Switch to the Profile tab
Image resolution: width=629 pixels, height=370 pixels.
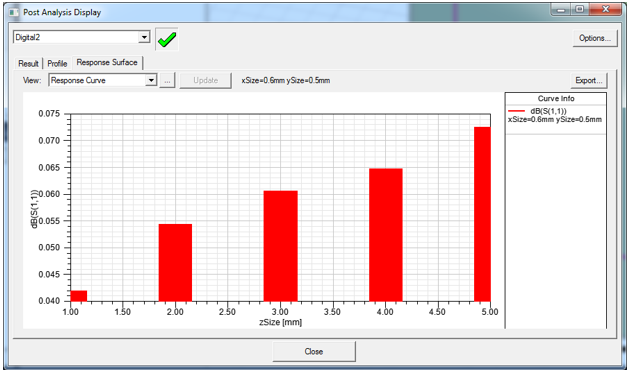point(57,63)
